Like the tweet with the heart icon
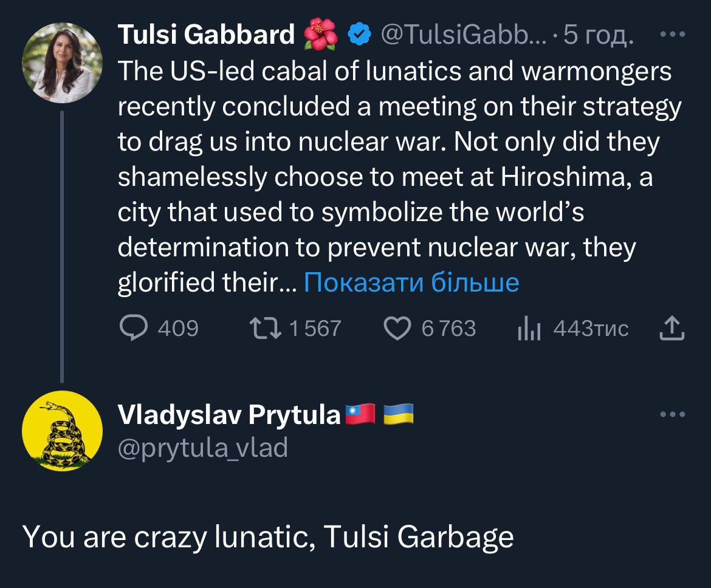Viewport: 711px width, 588px height. pyautogui.click(x=397, y=329)
